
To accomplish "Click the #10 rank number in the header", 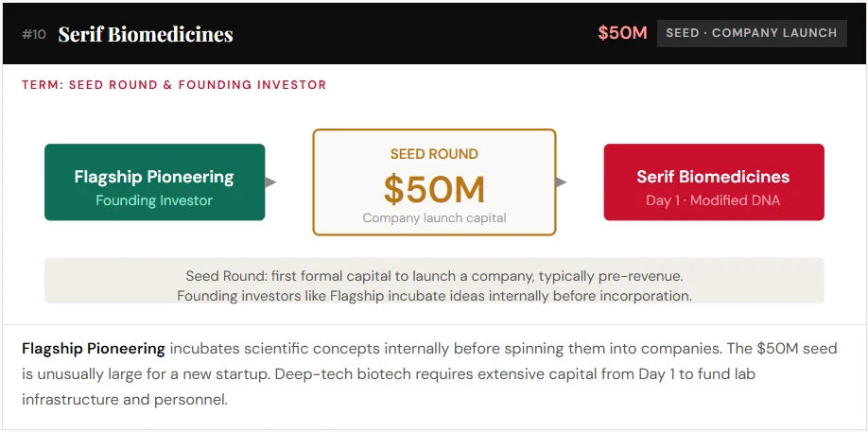I will 33,34.
